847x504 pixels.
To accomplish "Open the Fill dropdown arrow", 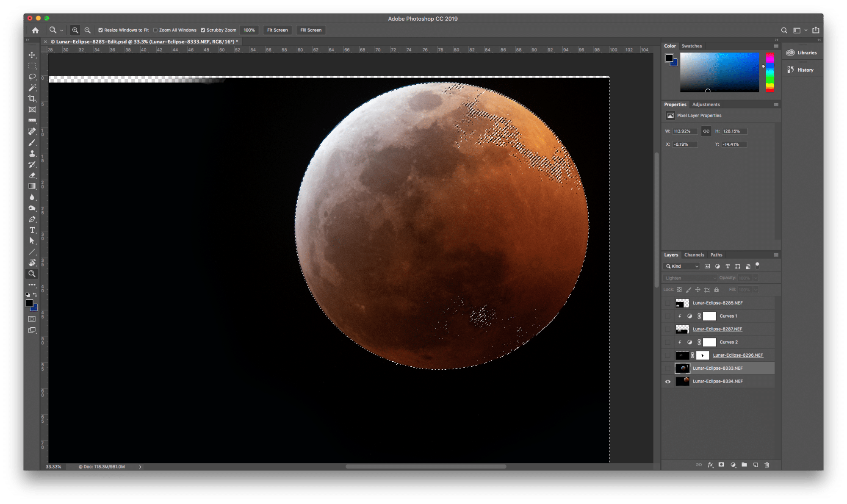I will click(x=756, y=290).
